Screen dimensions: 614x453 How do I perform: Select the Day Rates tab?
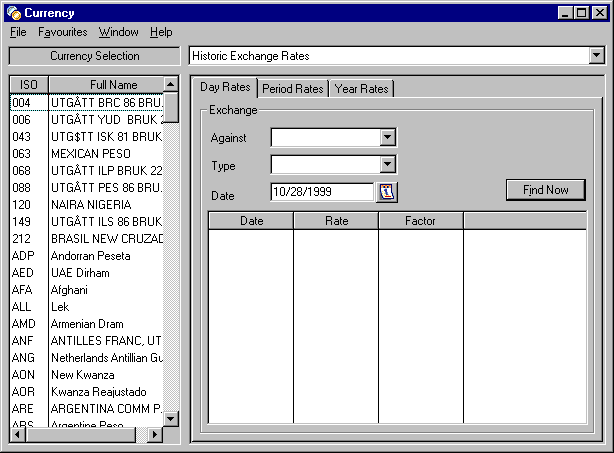(224, 88)
